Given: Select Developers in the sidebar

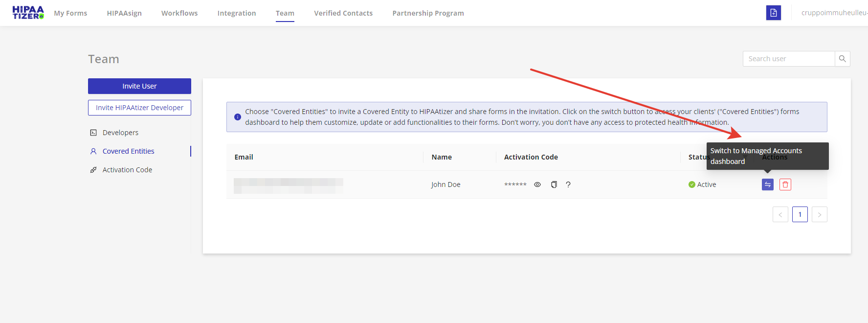Looking at the screenshot, I should 120,133.
